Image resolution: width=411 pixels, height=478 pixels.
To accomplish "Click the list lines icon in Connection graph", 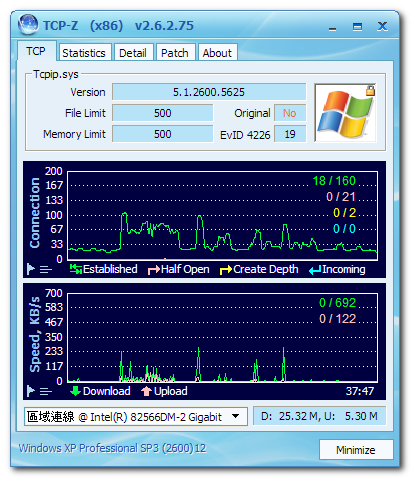I will (46, 269).
